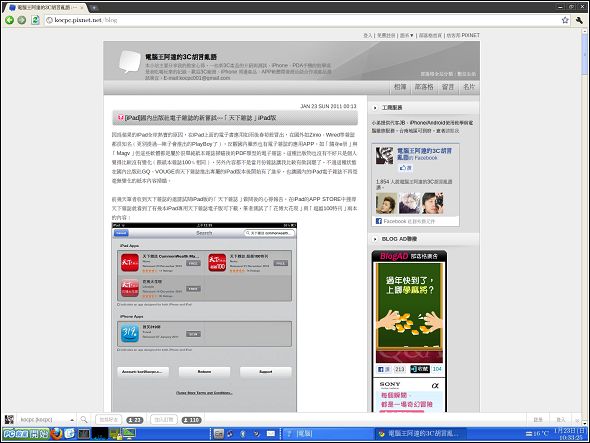Go forward using the browser forward arrow

pos(22,20)
